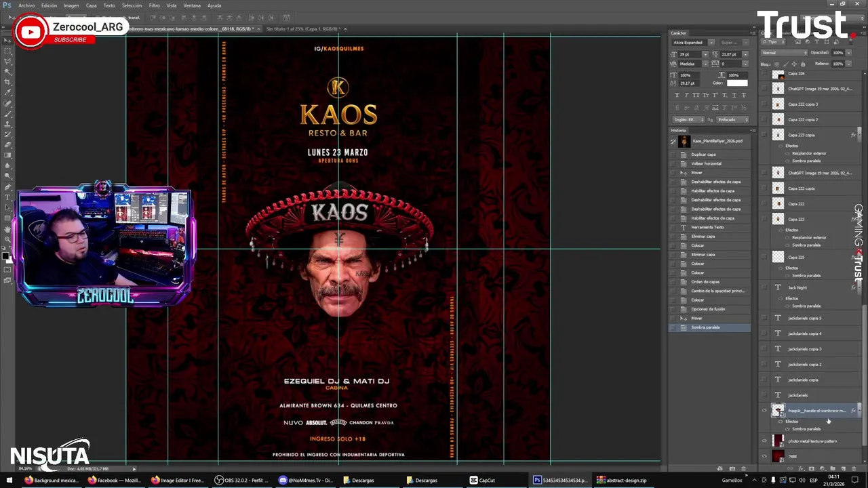Show the Capa 225 layer

764,257
